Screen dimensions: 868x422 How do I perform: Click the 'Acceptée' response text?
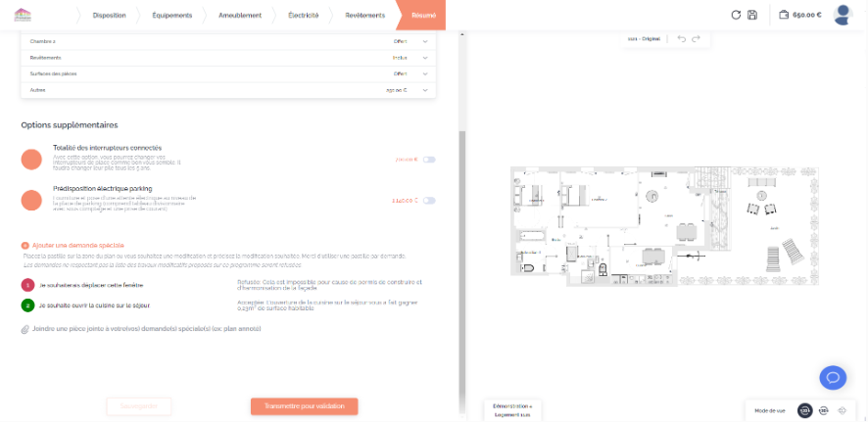click(x=327, y=305)
